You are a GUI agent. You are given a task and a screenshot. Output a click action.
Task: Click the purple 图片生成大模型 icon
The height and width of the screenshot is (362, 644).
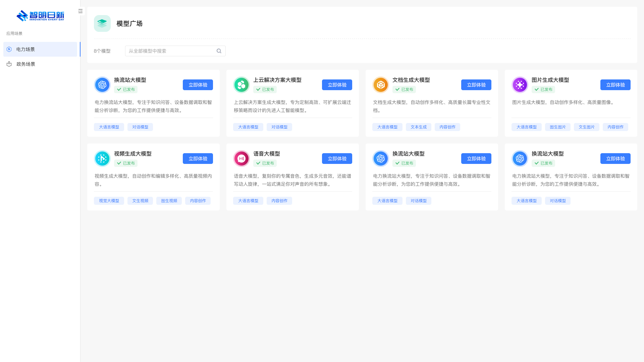[x=520, y=85]
